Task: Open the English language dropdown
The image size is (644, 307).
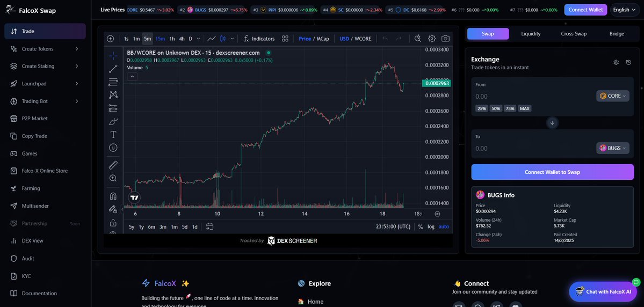Action: point(625,10)
